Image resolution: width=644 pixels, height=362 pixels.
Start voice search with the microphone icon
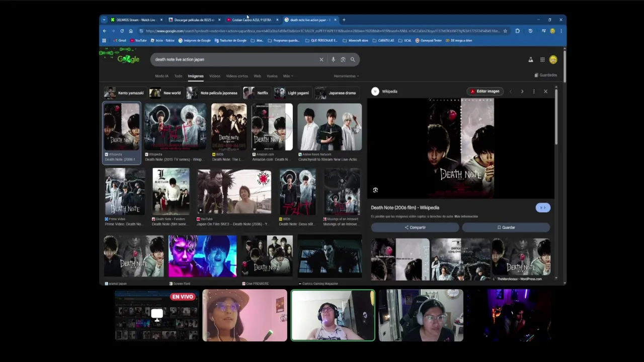click(x=333, y=59)
